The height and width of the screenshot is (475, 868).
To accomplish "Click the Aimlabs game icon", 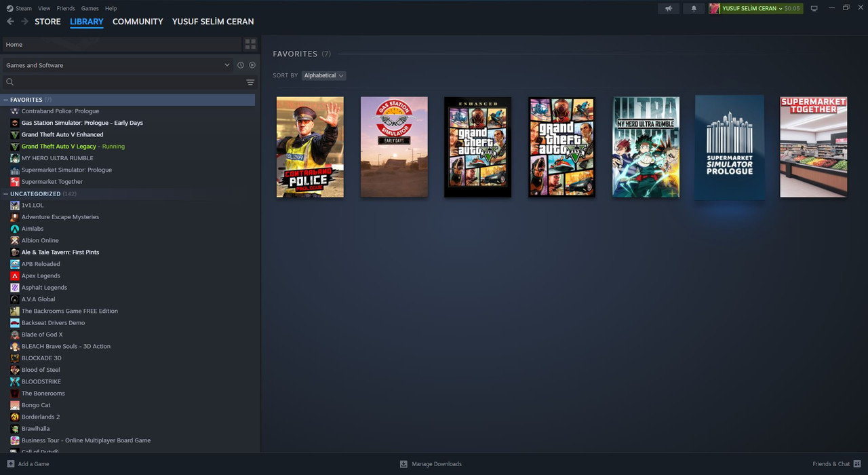I will (x=15, y=229).
